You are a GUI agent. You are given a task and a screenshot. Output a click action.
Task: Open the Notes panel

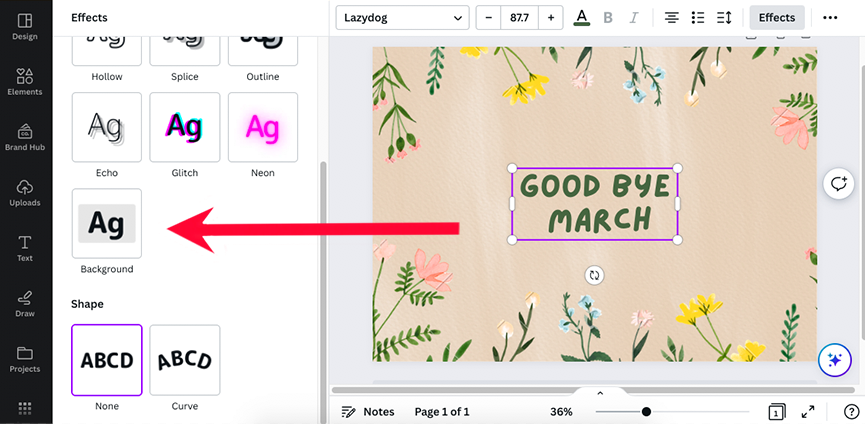coord(368,412)
